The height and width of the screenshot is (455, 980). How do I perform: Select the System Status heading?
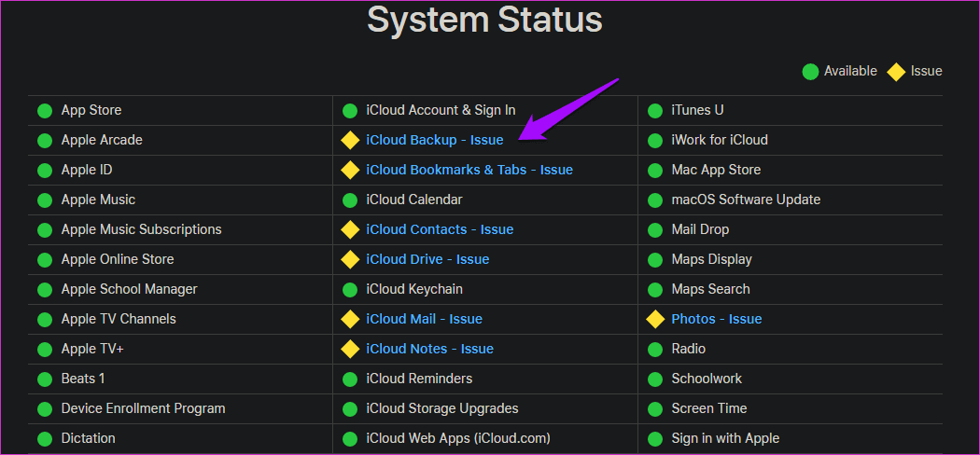484,20
